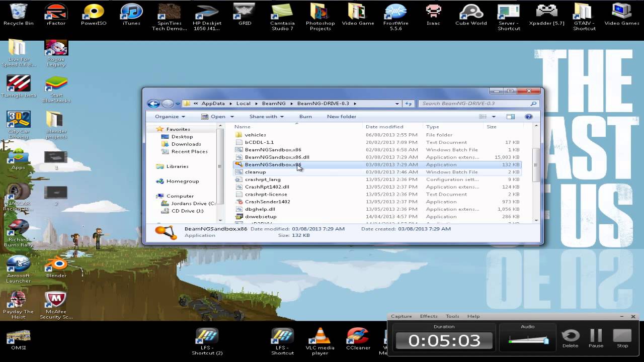This screenshot has width=644, height=362.
Task: Click the Local breadcrumb segment
Action: coord(244,104)
